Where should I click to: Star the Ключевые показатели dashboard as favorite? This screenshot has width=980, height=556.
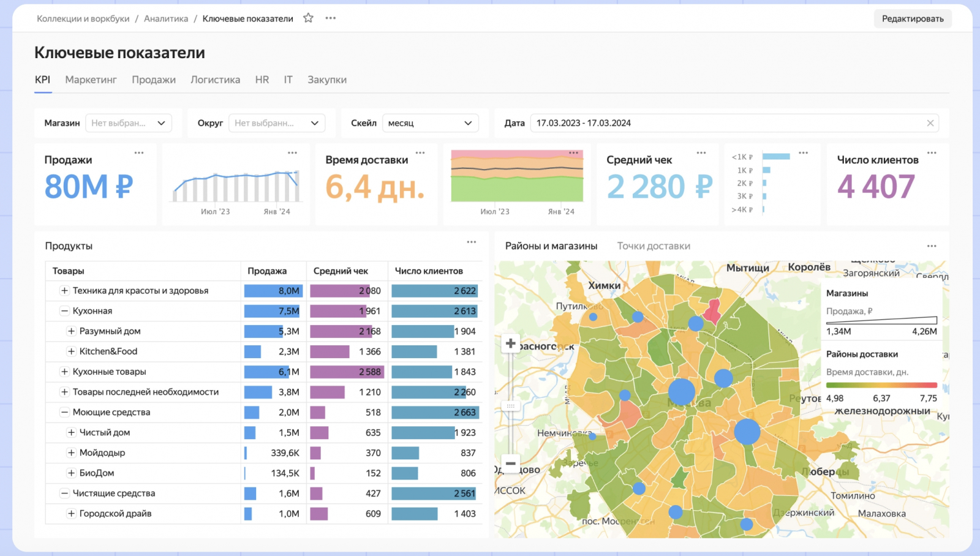[x=308, y=18]
